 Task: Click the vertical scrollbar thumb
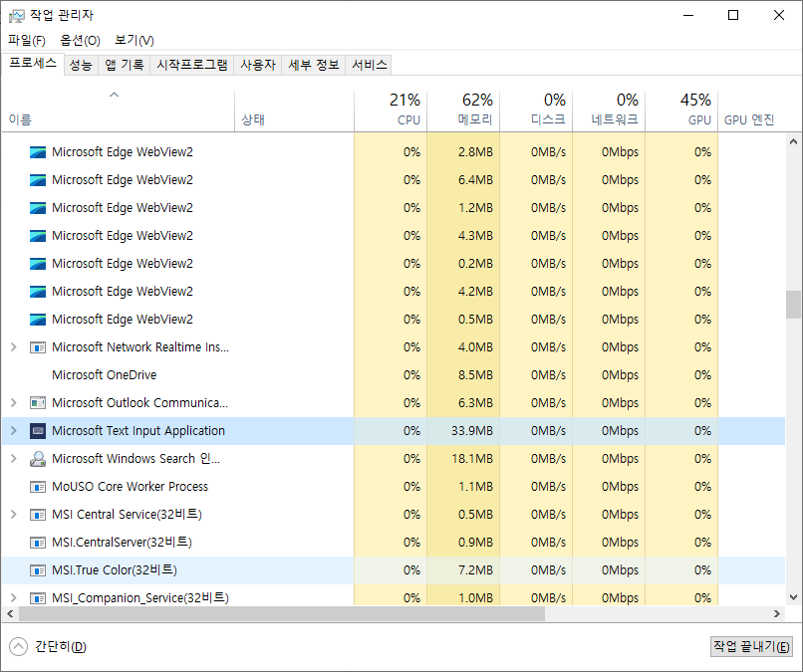793,304
